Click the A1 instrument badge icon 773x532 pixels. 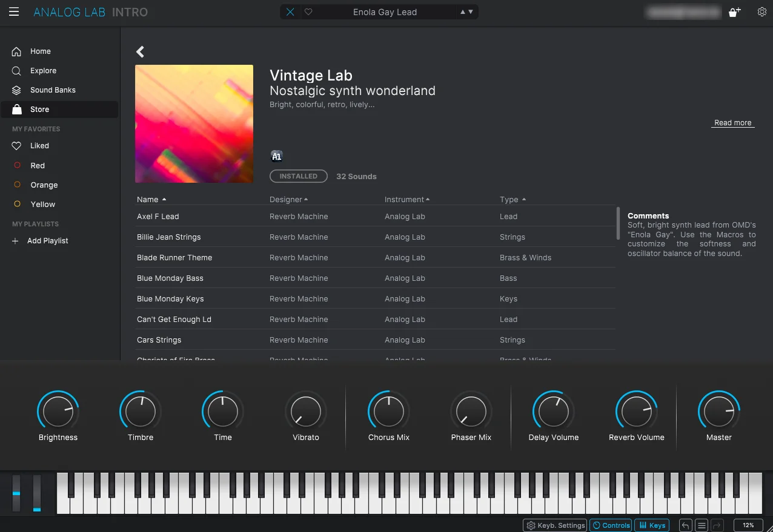coord(277,157)
